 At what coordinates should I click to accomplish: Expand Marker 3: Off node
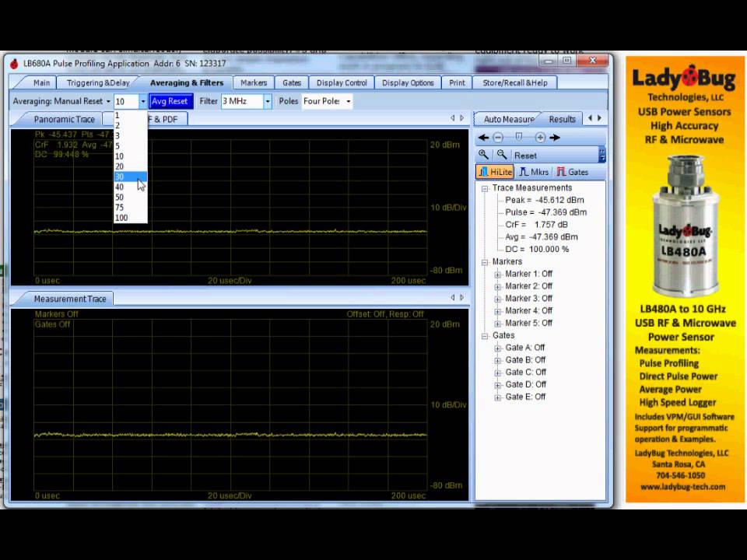pyautogui.click(x=498, y=299)
